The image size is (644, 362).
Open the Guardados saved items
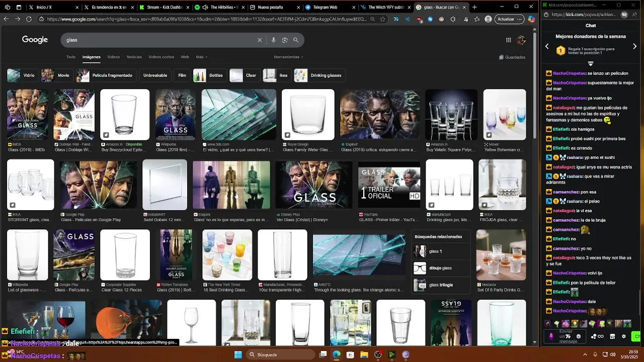tap(512, 57)
